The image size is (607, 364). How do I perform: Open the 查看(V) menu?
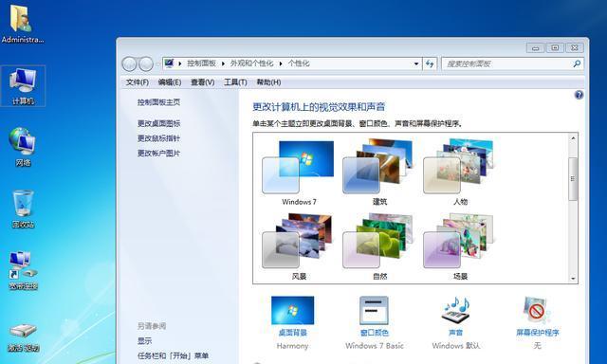[202, 82]
